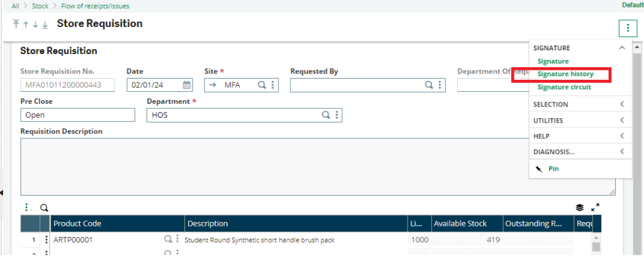Click the search icon in Department field
This screenshot has width=644, height=276.
(x=326, y=115)
